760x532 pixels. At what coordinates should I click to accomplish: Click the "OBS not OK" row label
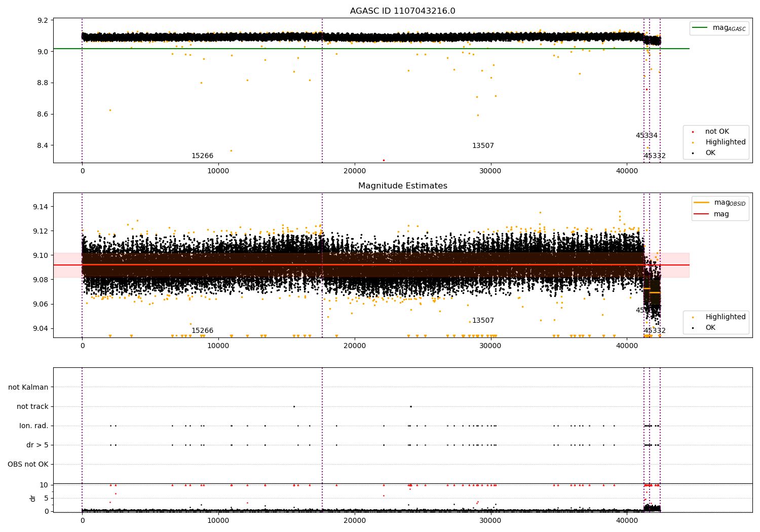28,464
